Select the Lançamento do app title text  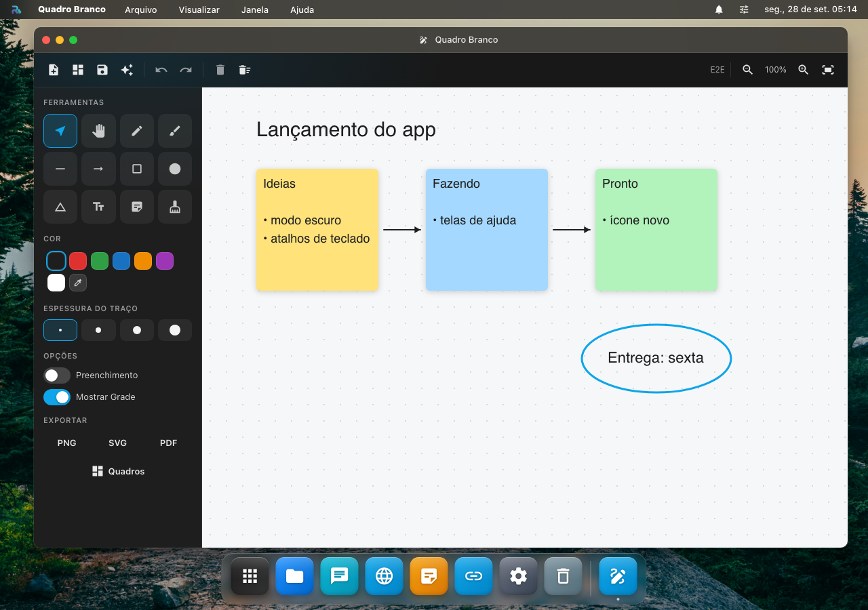[346, 129]
